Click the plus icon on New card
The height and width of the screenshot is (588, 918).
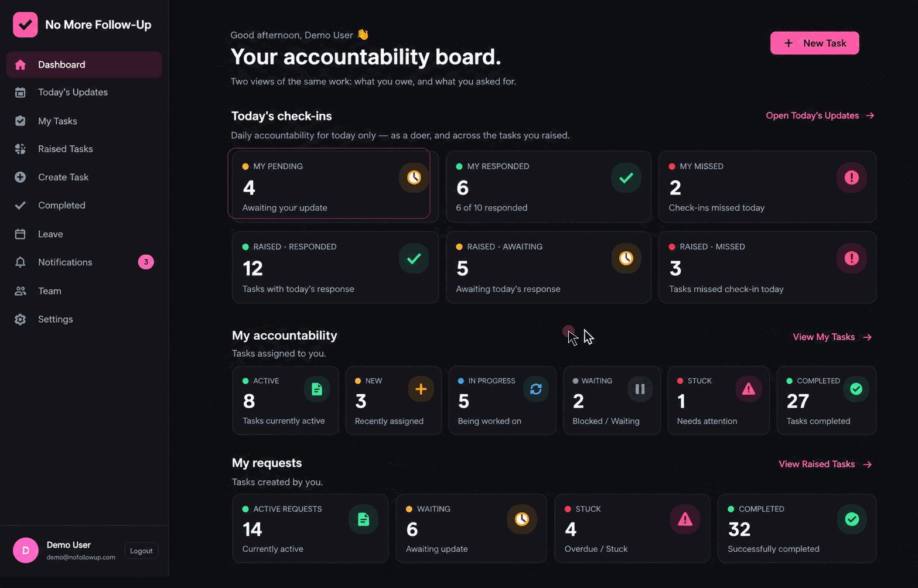[x=421, y=389]
